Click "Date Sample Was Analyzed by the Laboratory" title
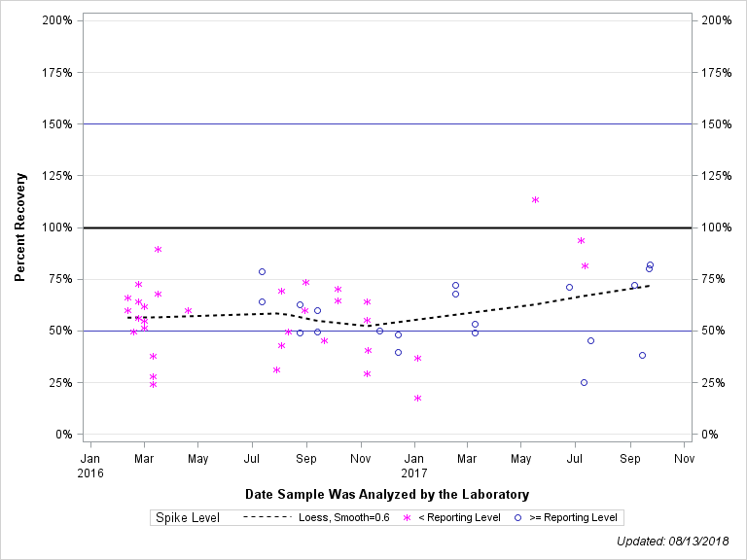Viewport: 747px width, 560px height. pos(387,494)
